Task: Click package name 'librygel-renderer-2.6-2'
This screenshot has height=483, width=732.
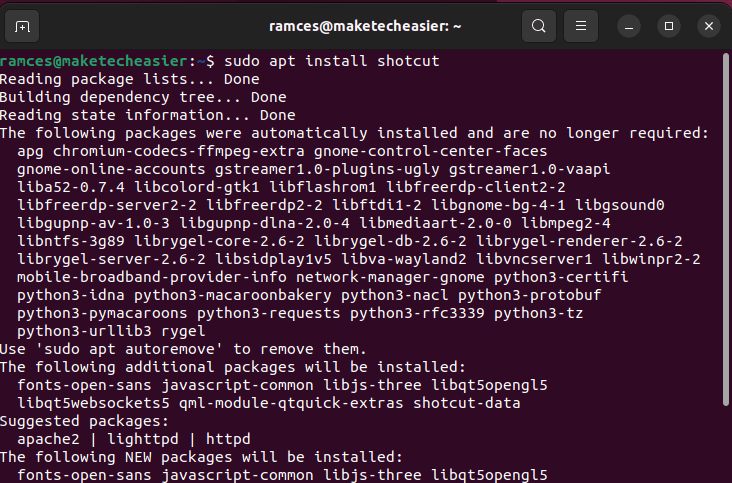Action: [x=579, y=241]
